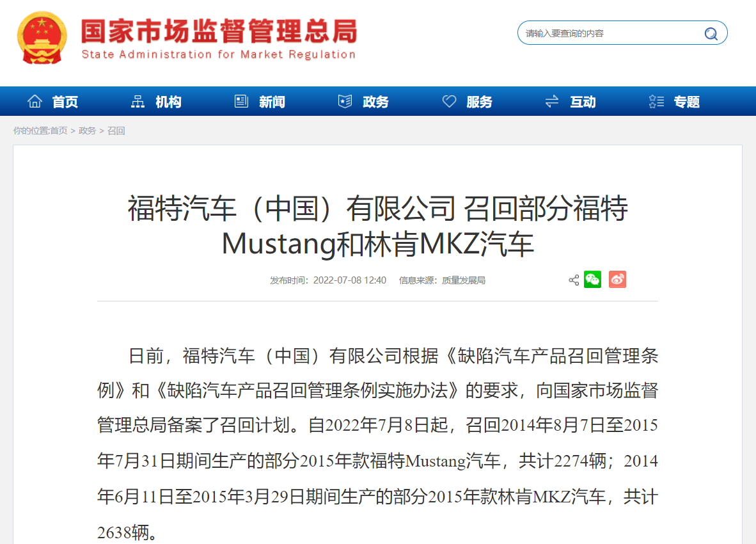Go to 政务 via breadcrumb

click(x=87, y=131)
